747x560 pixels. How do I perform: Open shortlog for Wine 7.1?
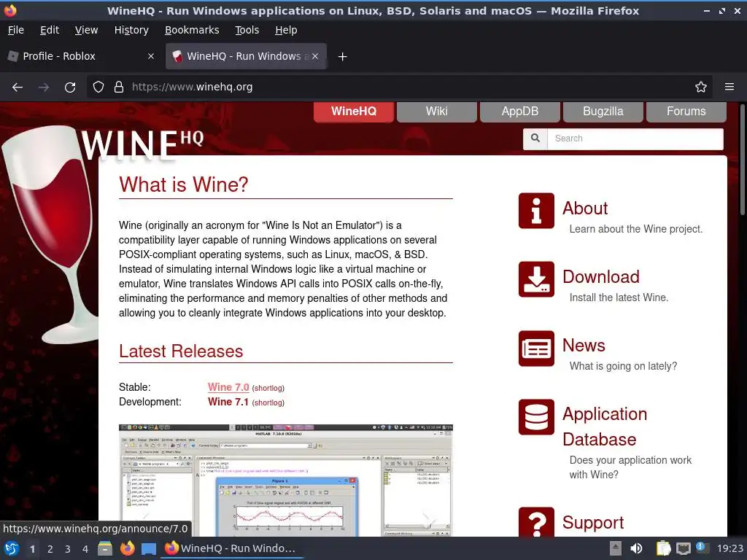coord(268,402)
